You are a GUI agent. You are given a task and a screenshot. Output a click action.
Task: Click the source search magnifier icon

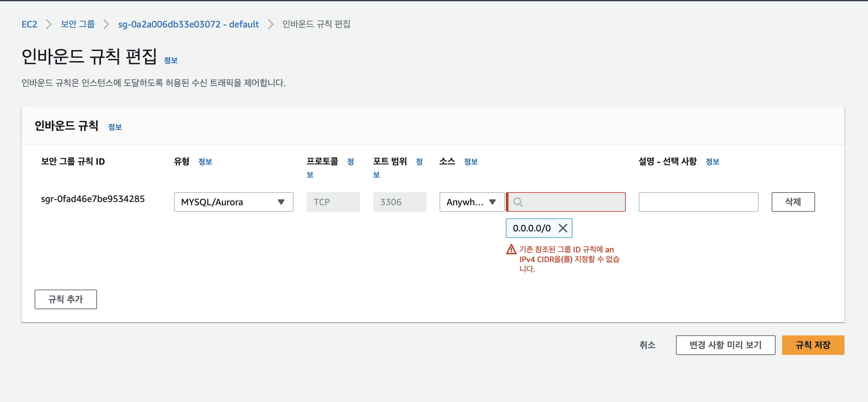click(x=518, y=202)
